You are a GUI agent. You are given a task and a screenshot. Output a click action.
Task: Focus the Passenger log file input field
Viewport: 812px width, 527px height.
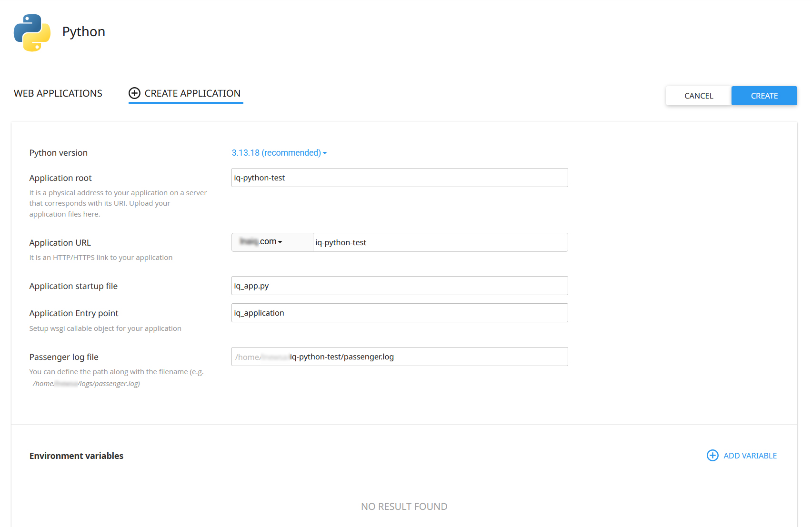coord(400,357)
